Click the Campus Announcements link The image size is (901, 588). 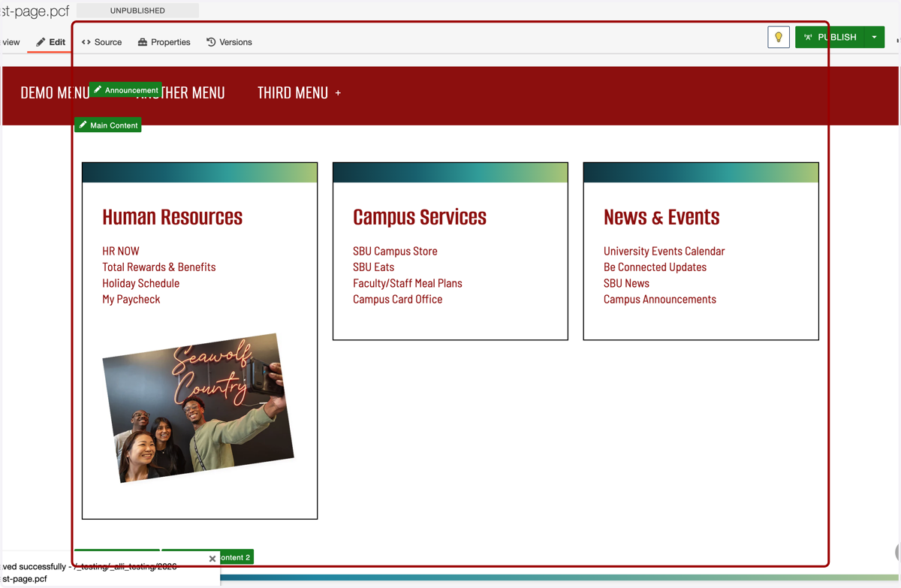click(660, 299)
